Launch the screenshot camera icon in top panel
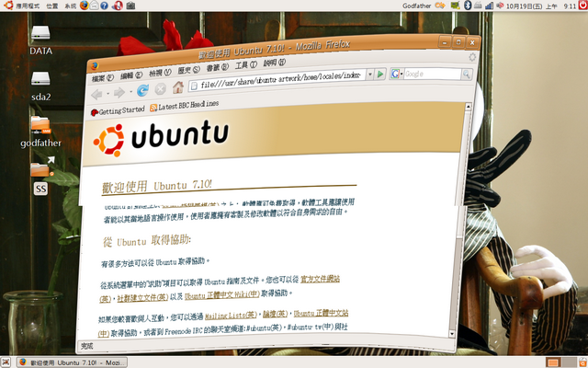The width and height of the screenshot is (588, 368). coord(130,6)
